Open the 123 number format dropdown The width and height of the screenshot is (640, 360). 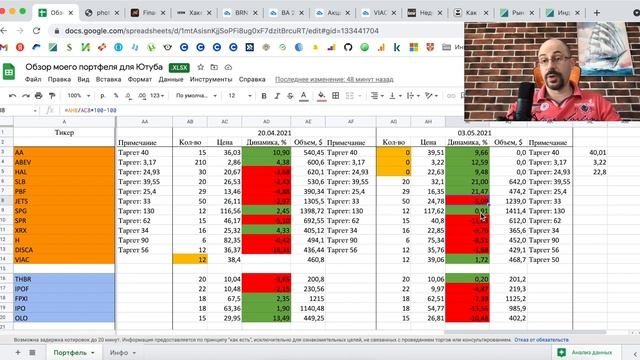tap(157, 96)
